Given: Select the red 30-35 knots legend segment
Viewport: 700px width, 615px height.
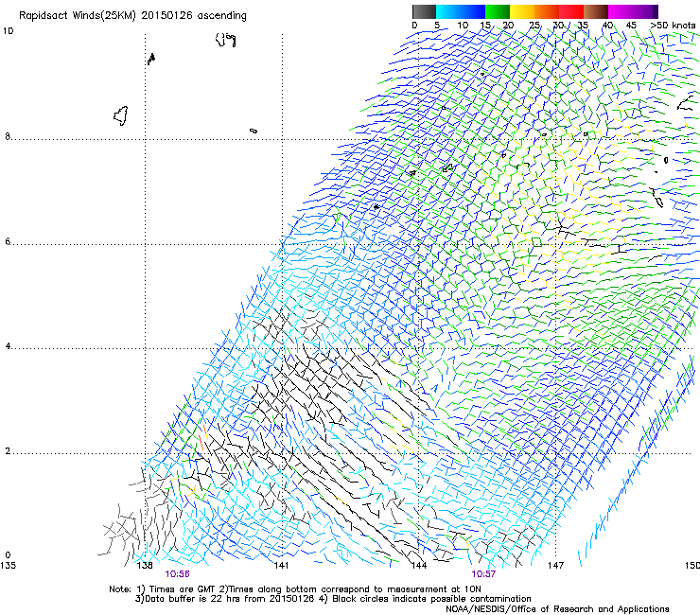Looking at the screenshot, I should (x=571, y=11).
